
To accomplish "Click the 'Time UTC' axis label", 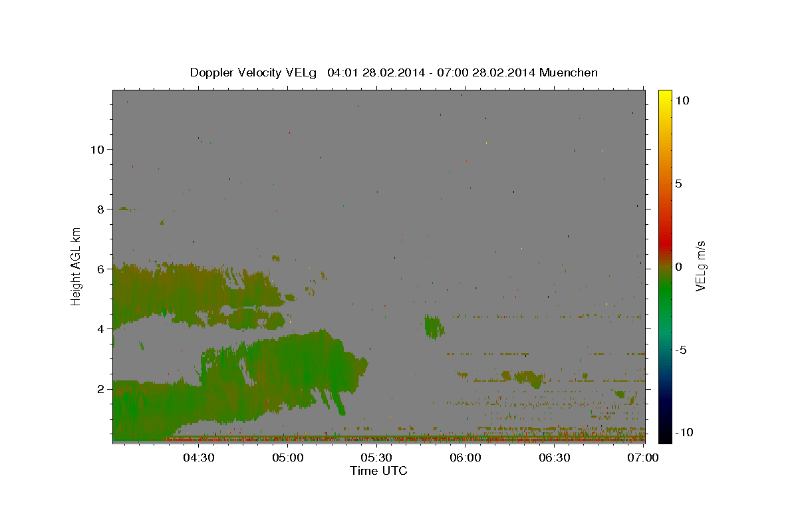I will [x=378, y=471].
